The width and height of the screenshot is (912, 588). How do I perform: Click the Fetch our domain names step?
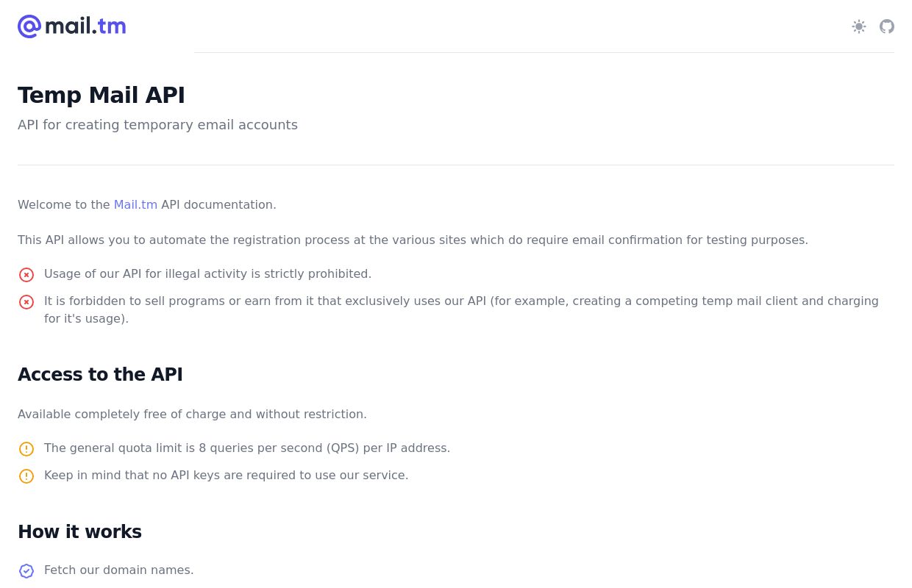coord(119,570)
